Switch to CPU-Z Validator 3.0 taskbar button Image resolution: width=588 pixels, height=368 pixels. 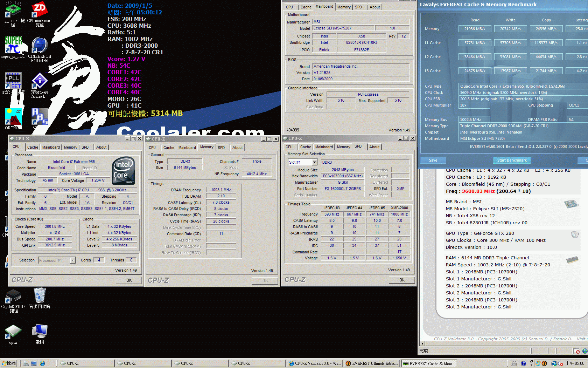point(314,363)
